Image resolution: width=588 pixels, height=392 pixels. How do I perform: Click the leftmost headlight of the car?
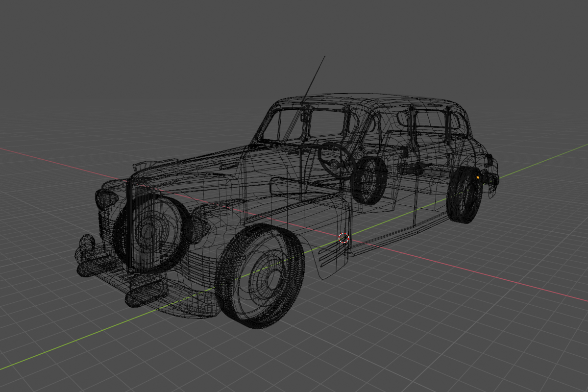point(106,198)
